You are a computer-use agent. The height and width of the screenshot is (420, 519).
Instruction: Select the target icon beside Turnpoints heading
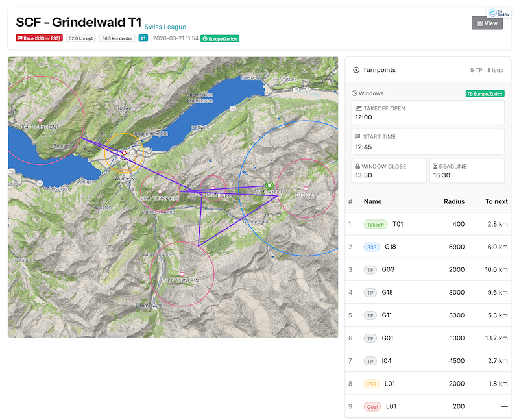click(356, 69)
